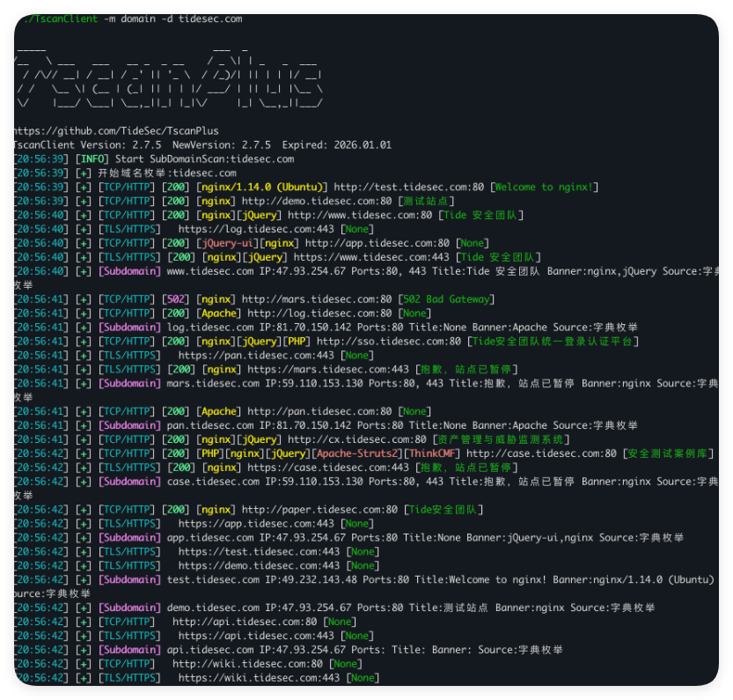Click the URL http://wiki.tidesec.com:80
The width and height of the screenshot is (733, 700).
248,665
